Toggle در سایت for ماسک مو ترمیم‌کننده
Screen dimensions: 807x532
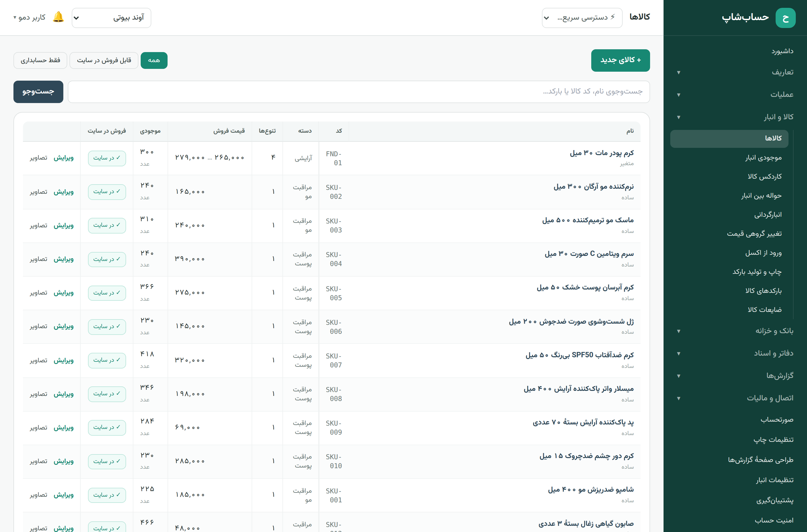[107, 225]
